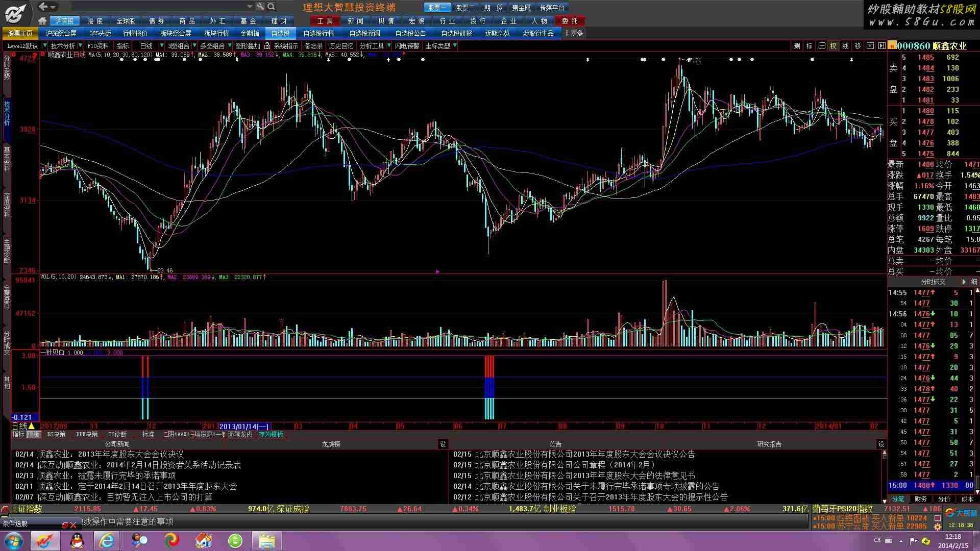Viewport: 980px width, 551px height.
Task: Click the 设 settings button in news panel
Action: click(443, 444)
